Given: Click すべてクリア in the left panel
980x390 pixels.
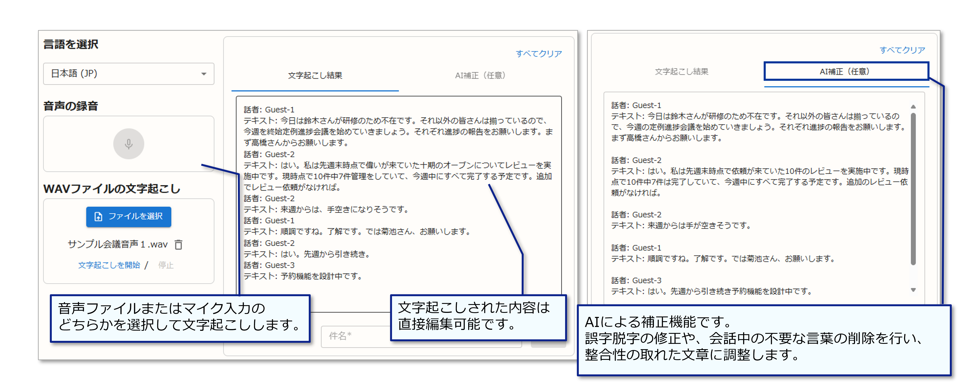Looking at the screenshot, I should [538, 54].
